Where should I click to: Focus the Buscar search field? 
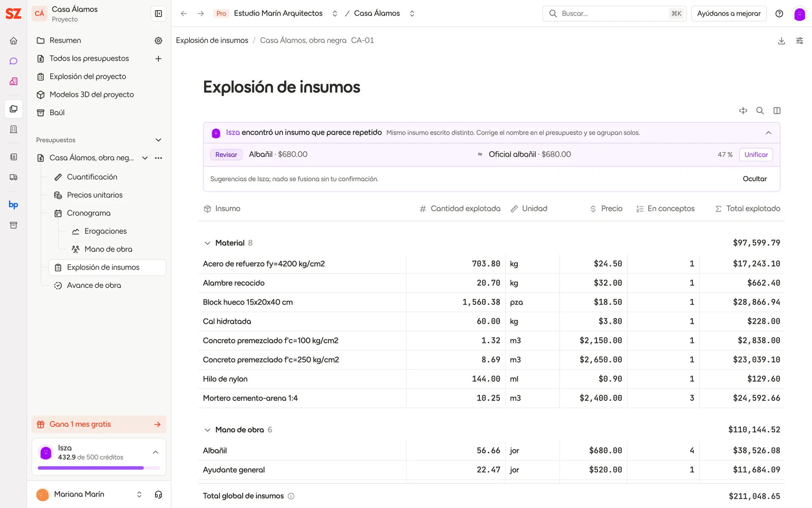[x=614, y=14]
